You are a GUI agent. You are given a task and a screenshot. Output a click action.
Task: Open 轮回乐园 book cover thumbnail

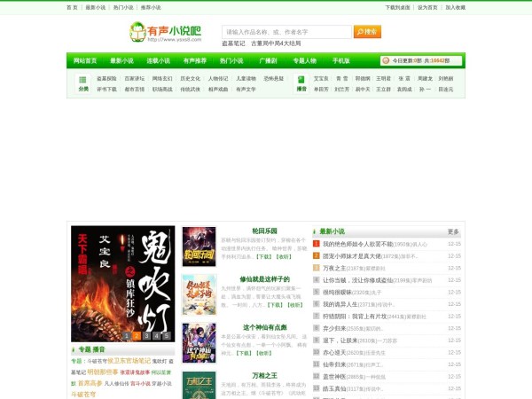pyautogui.click(x=199, y=246)
